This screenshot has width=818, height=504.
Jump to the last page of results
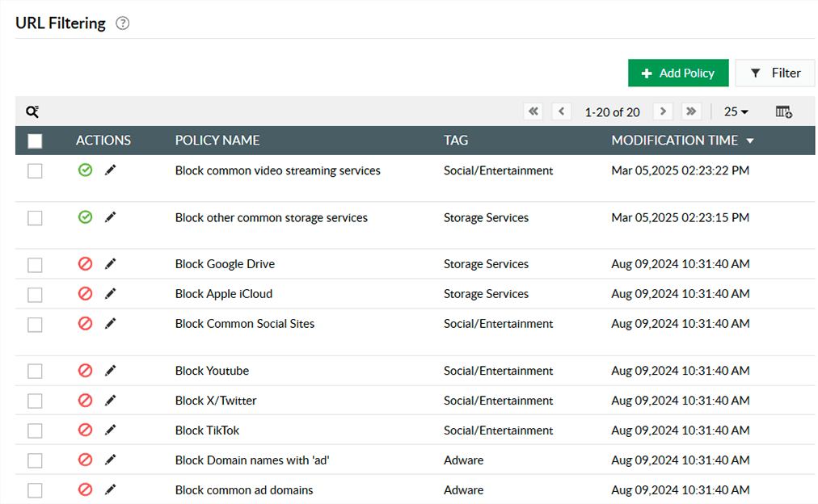pyautogui.click(x=691, y=111)
